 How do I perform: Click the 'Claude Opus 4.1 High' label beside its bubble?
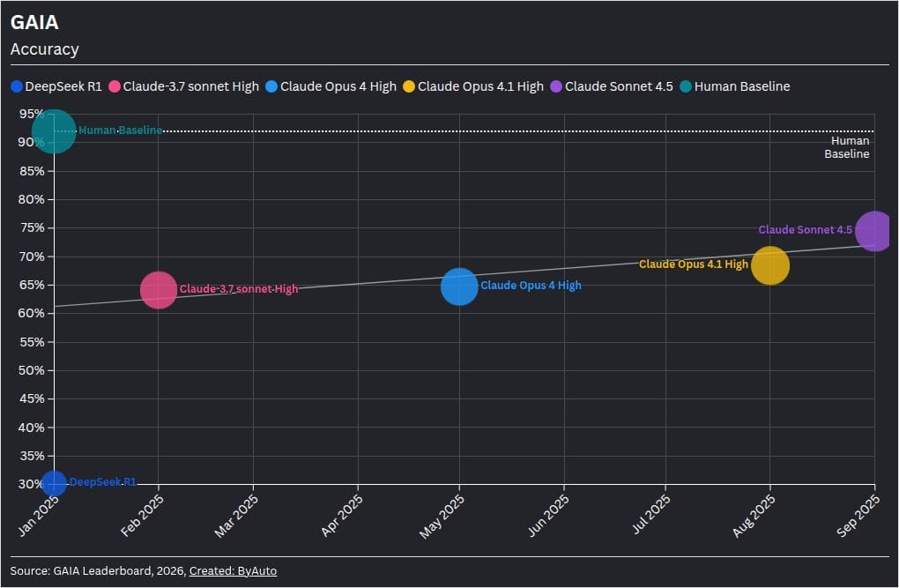pyautogui.click(x=694, y=264)
